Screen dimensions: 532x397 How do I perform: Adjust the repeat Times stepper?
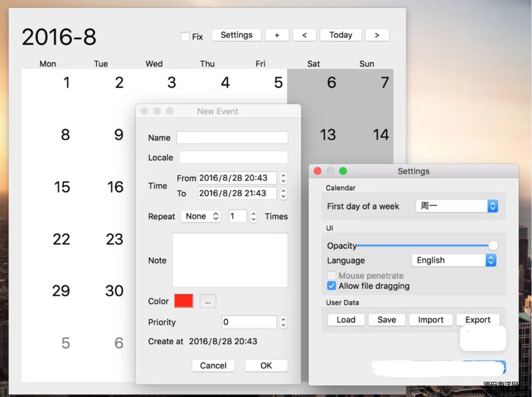(x=254, y=216)
